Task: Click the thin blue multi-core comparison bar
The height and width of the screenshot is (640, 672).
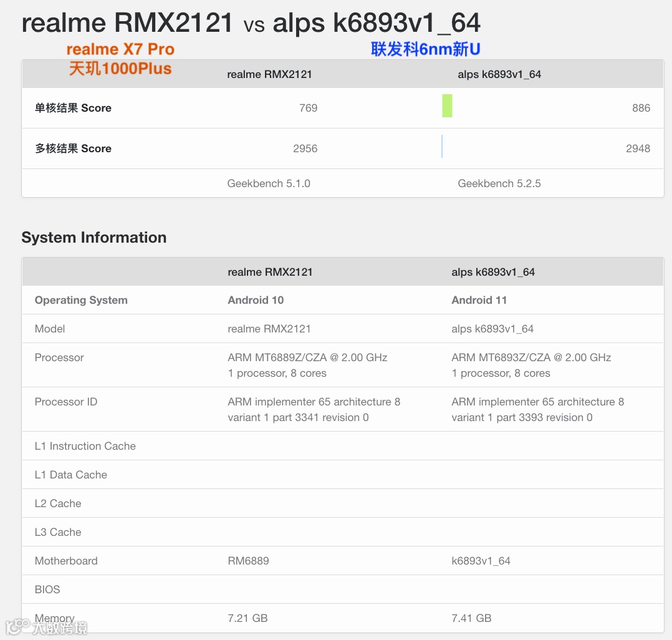Action: click(x=442, y=146)
